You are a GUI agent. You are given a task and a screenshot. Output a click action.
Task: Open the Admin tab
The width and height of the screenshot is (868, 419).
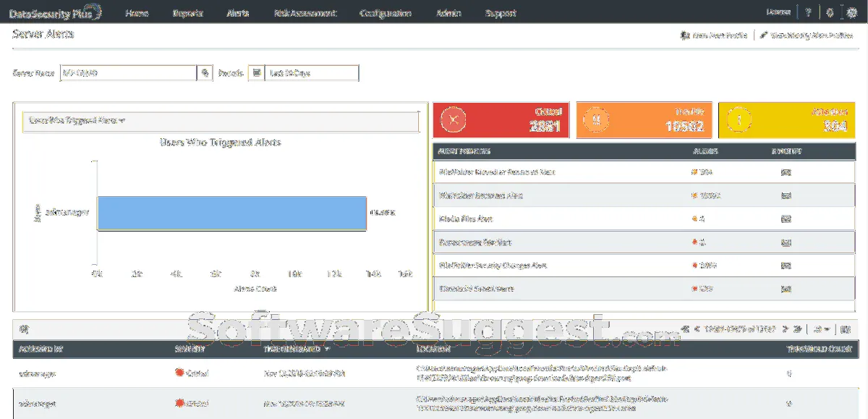point(448,13)
